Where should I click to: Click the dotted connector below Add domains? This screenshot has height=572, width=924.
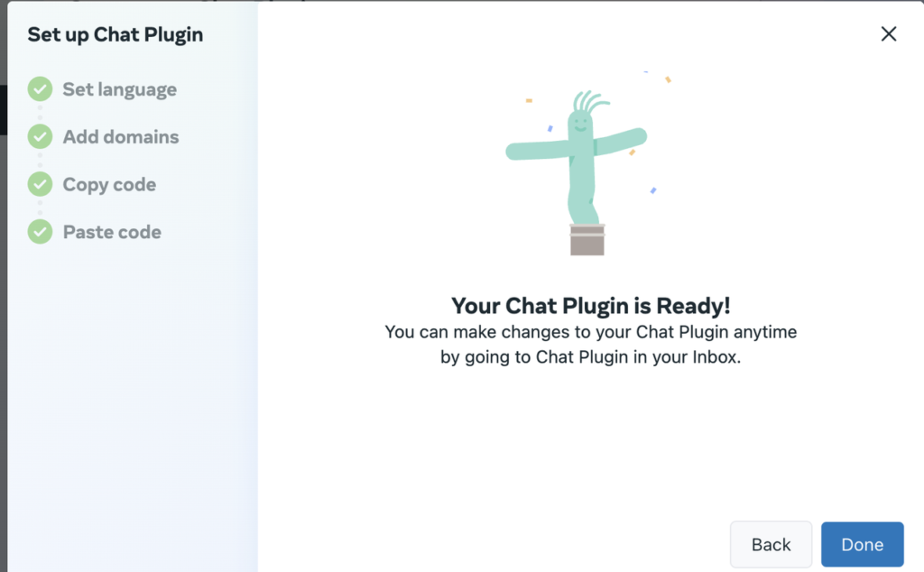(40, 161)
